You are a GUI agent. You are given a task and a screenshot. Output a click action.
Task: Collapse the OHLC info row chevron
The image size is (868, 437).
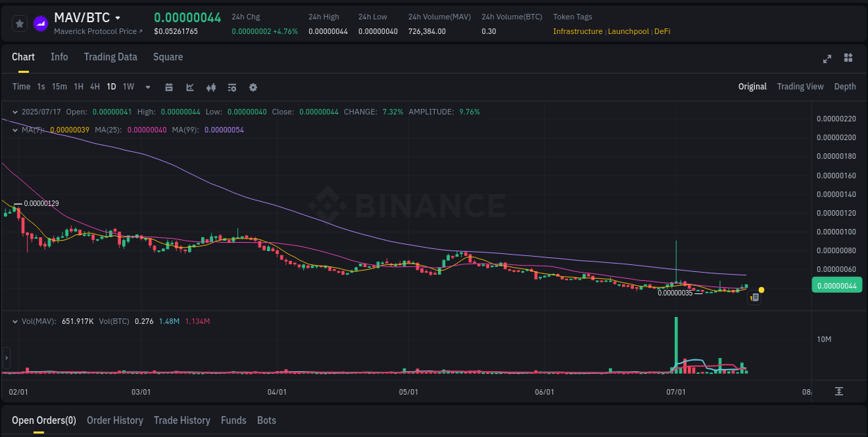(x=15, y=111)
